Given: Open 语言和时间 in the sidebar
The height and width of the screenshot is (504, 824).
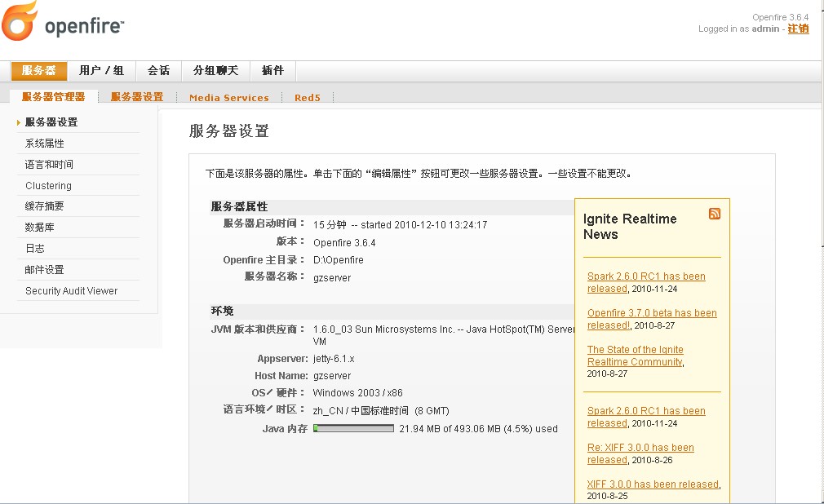Looking at the screenshot, I should pyautogui.click(x=49, y=164).
